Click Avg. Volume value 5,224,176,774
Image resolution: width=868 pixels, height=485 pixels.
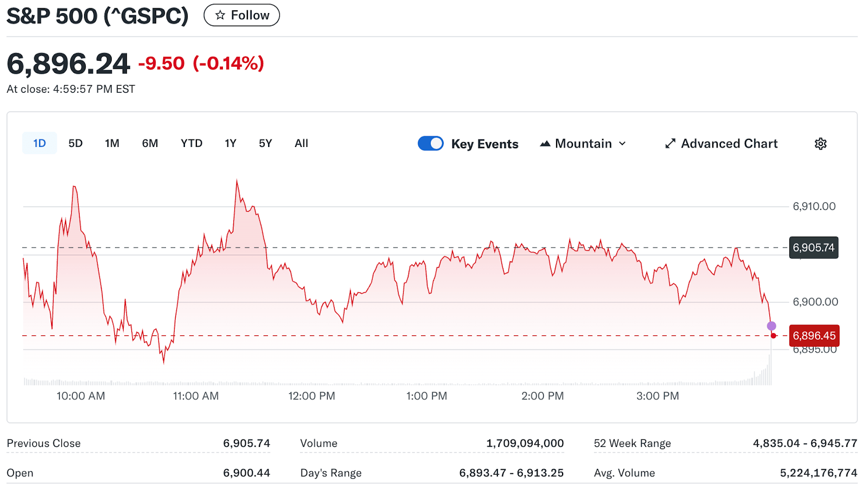819,473
